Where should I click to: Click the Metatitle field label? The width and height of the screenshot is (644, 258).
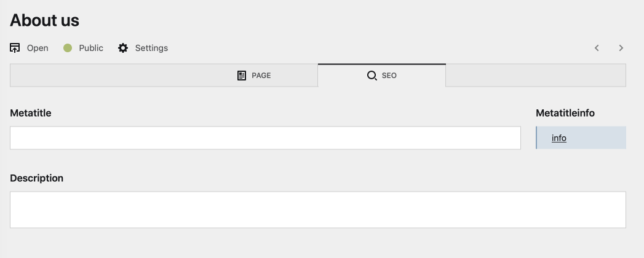tap(31, 113)
